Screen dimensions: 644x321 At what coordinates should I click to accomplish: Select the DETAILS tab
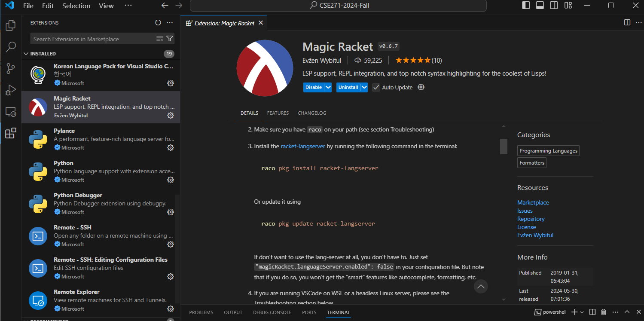(x=249, y=113)
